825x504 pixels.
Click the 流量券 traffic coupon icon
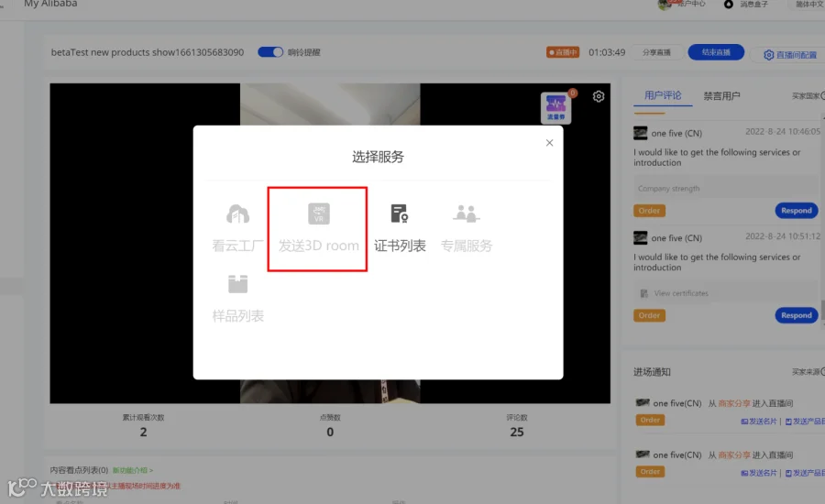pyautogui.click(x=555, y=107)
